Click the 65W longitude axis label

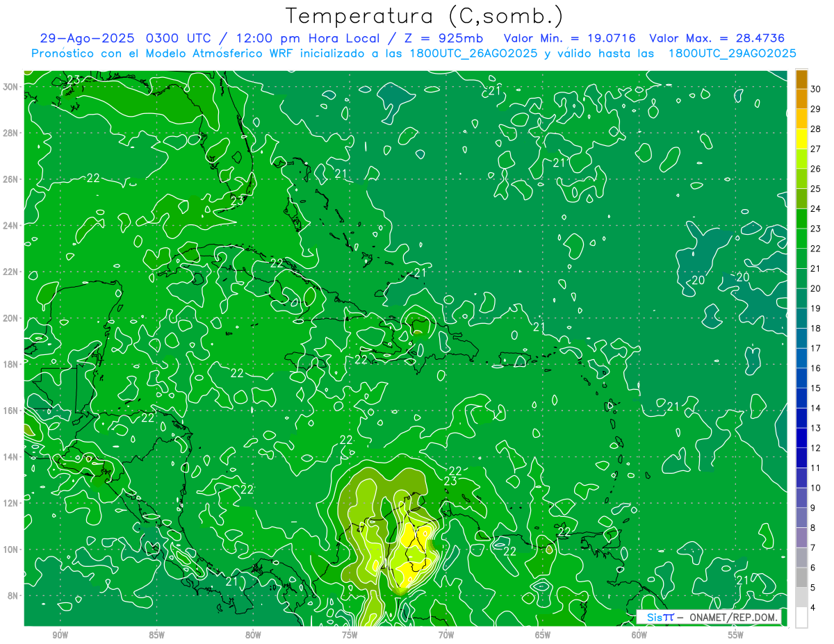[543, 635]
